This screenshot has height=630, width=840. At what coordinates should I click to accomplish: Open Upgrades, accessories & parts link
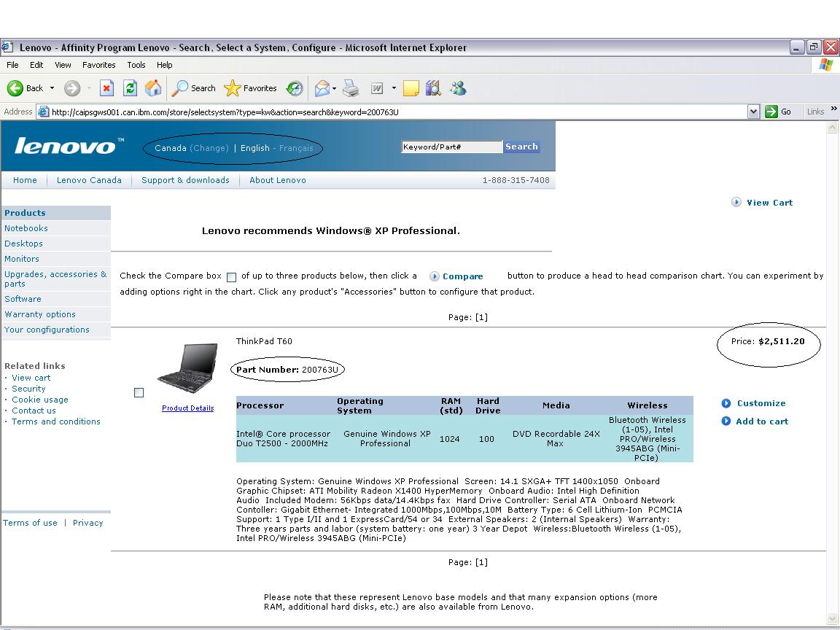point(55,279)
